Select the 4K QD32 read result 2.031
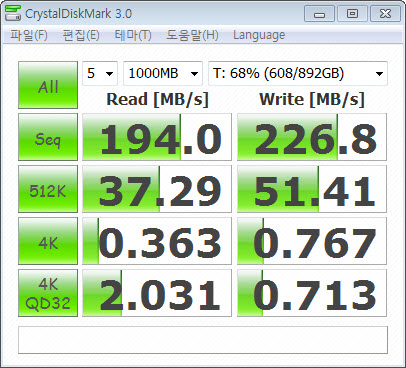This screenshot has height=368, width=406. tap(157, 293)
